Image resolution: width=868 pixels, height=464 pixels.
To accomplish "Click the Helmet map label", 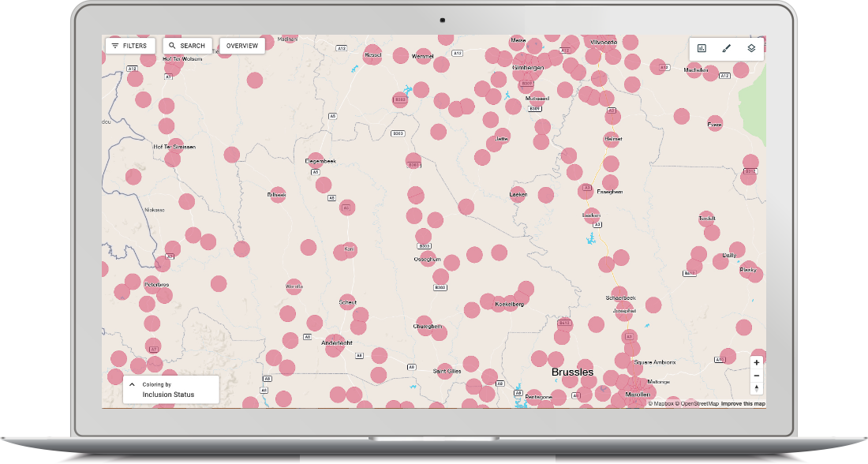I will 613,138.
